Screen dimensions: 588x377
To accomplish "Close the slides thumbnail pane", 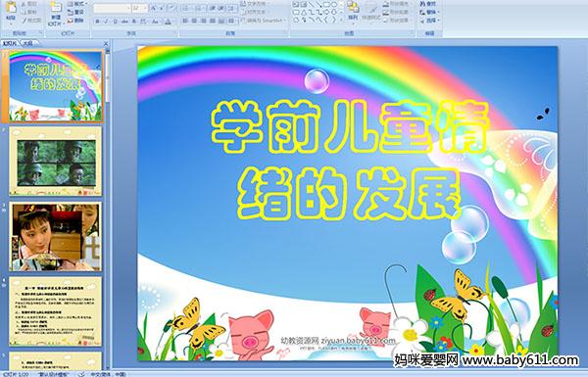I will click(x=106, y=43).
